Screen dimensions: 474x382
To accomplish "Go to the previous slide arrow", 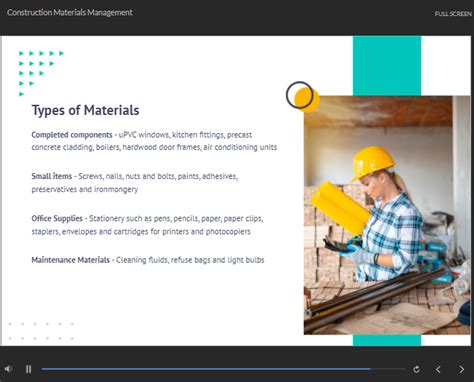I will pos(438,369).
